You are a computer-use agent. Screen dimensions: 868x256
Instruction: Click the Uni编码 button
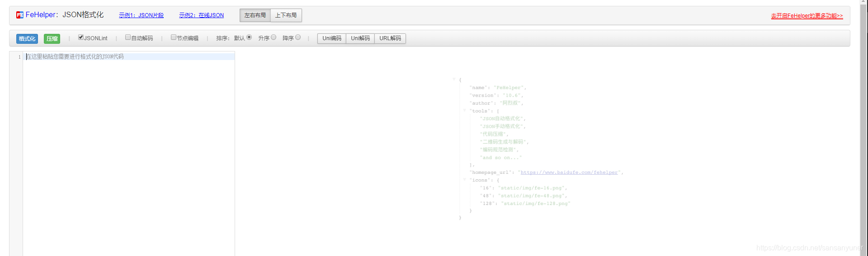pyautogui.click(x=332, y=38)
